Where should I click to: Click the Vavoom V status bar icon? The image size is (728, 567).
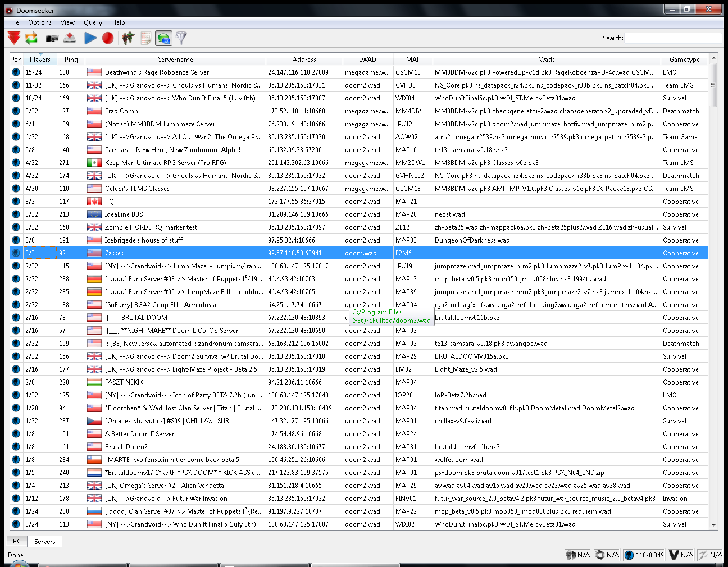pyautogui.click(x=674, y=555)
